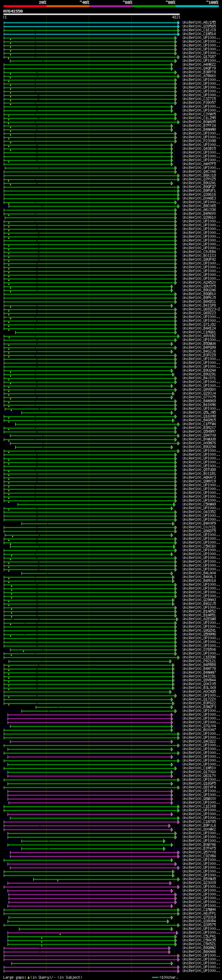Click label UniRef100_A4H7F5
Screen dimensions: 222x980
coord(199,164)
